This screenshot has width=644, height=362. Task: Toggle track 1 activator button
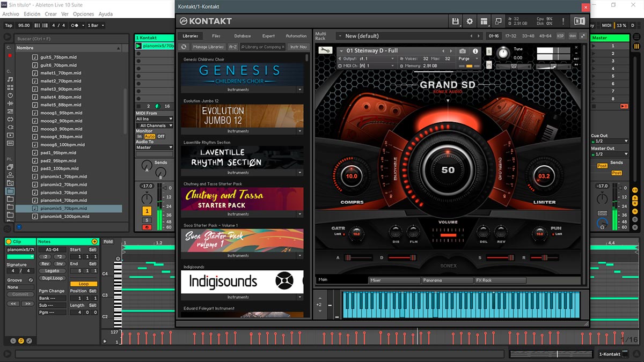[147, 211]
